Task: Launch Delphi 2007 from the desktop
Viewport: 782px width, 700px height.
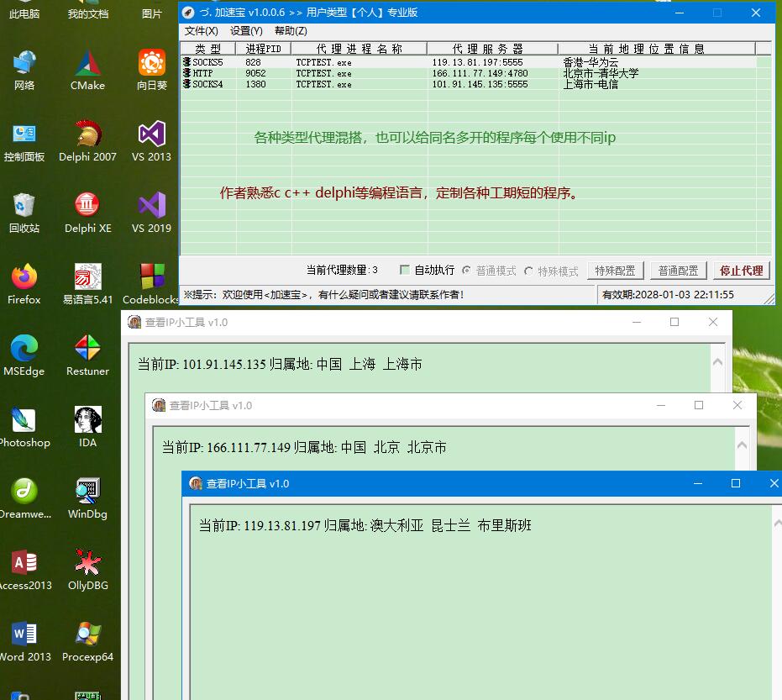Action: (87, 142)
